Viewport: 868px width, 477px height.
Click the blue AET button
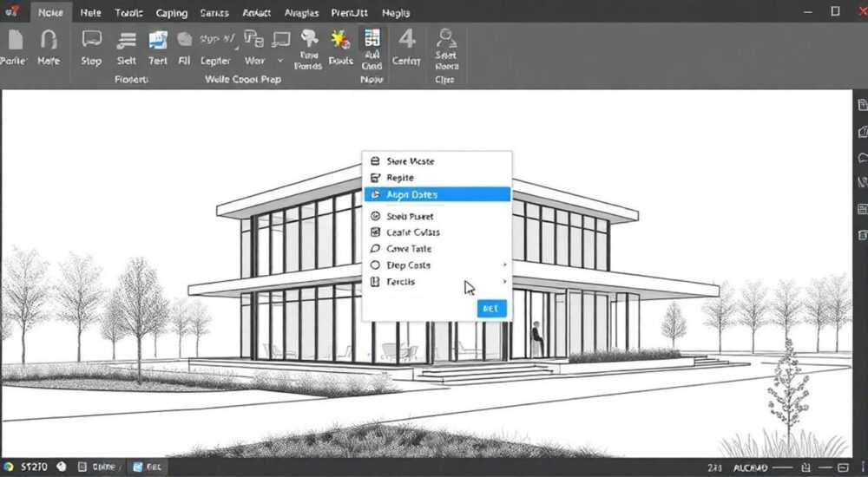coord(491,309)
